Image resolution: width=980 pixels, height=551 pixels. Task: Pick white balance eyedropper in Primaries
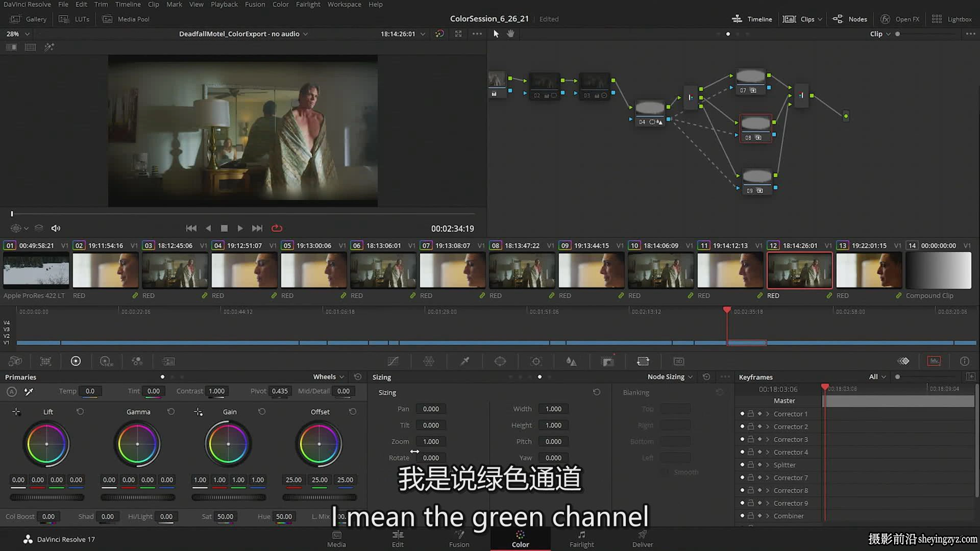[x=29, y=392]
